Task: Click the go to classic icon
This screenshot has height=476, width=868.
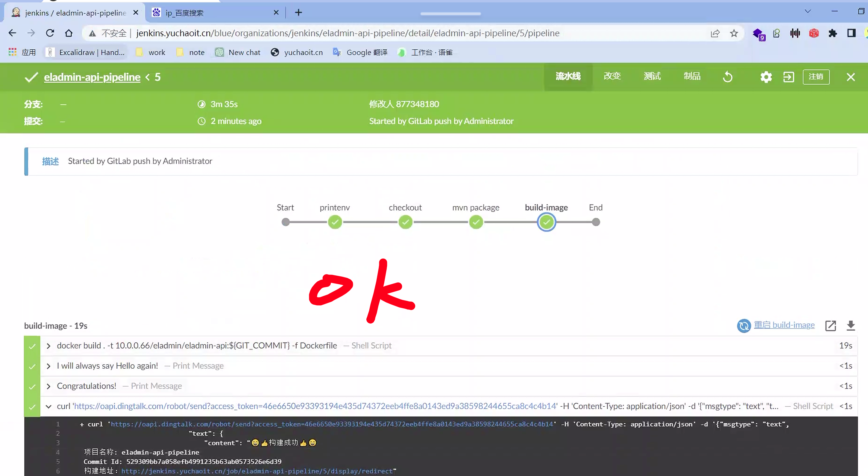Action: tap(788, 77)
